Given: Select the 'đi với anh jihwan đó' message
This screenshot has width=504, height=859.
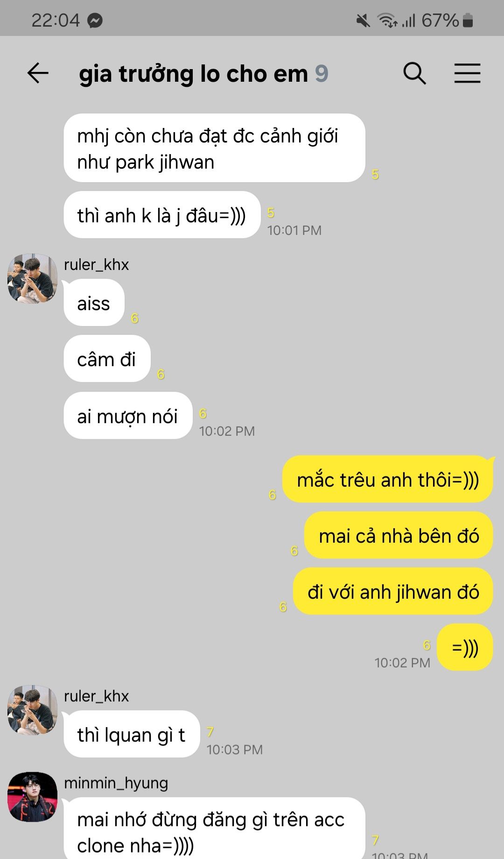Looking at the screenshot, I should tap(393, 591).
